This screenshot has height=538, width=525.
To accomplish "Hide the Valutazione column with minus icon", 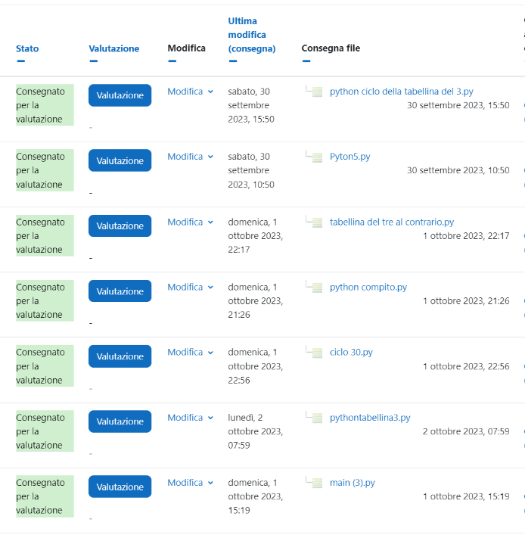I will click(93, 61).
